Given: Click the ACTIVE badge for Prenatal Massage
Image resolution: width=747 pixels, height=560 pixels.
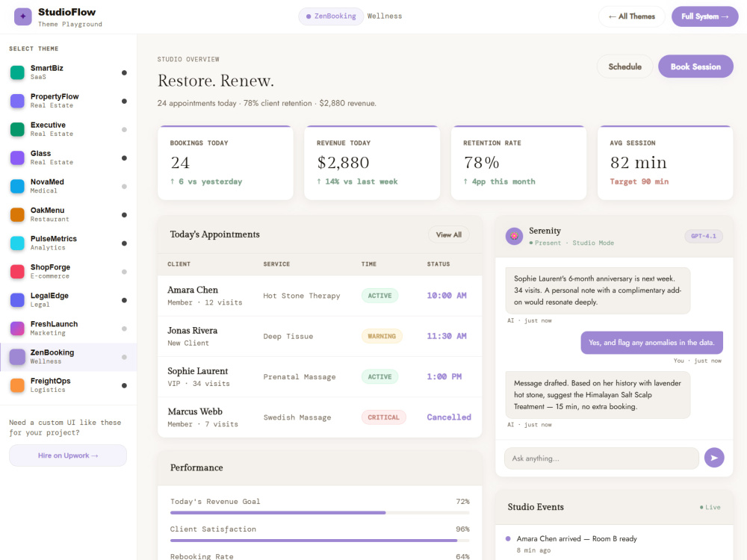Looking at the screenshot, I should [379, 376].
